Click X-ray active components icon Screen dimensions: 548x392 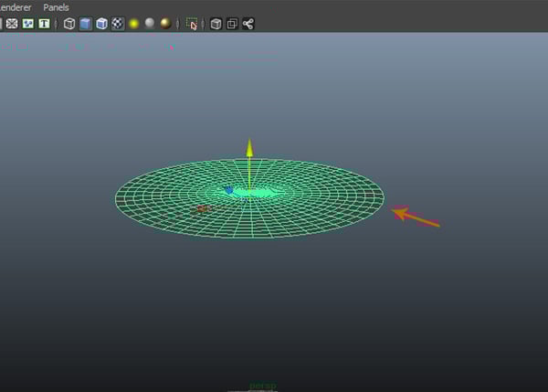pyautogui.click(x=232, y=24)
